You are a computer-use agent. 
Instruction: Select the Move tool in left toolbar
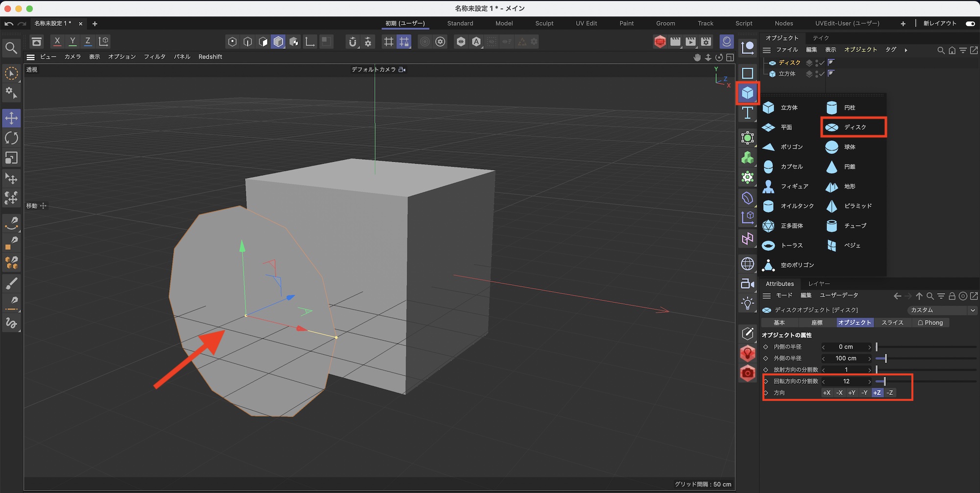point(11,118)
